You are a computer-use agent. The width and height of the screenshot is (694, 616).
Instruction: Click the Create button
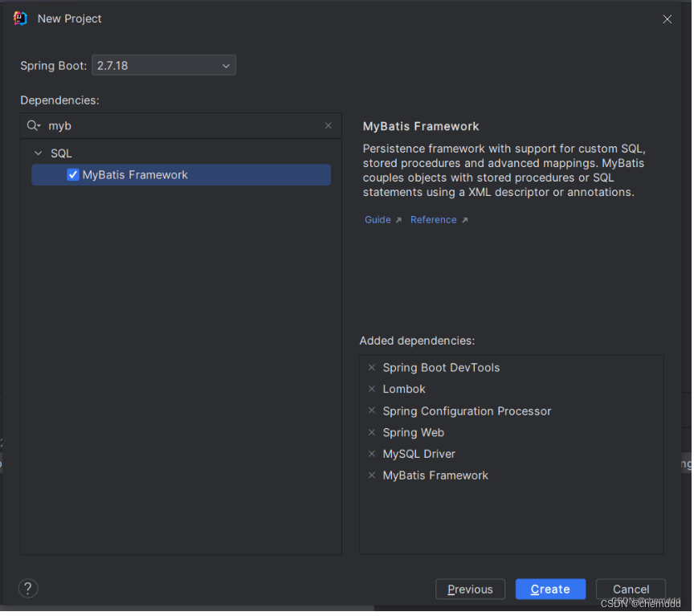pos(551,590)
